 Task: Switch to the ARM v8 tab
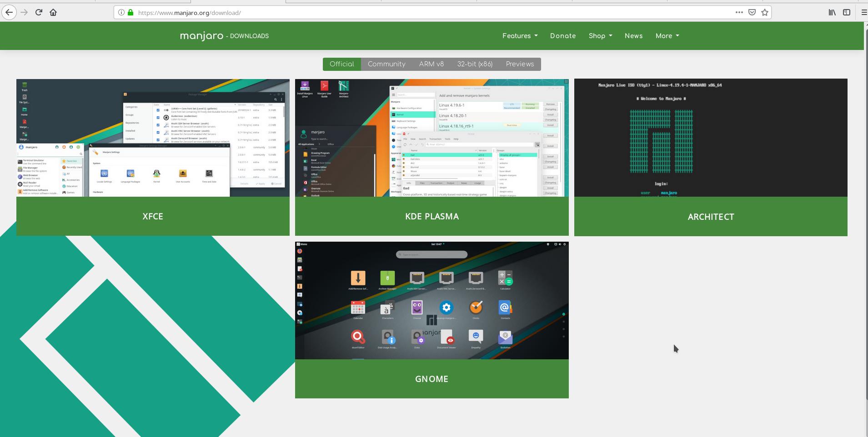pos(431,64)
